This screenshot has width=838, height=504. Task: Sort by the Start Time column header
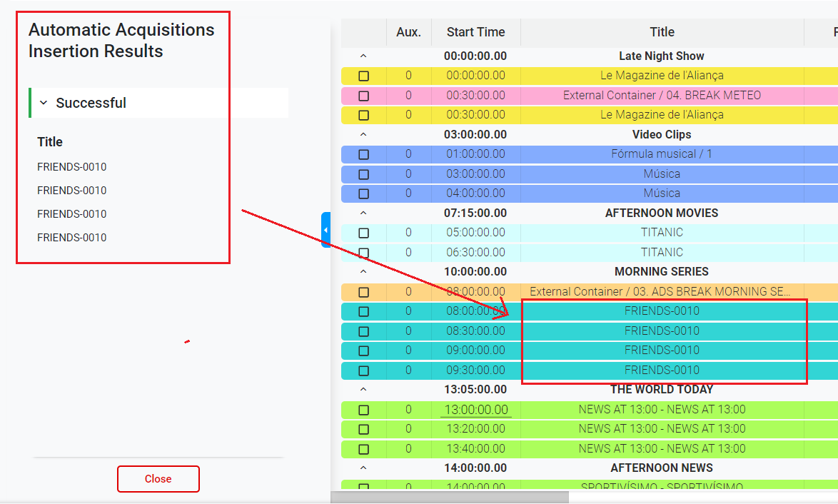(x=475, y=32)
